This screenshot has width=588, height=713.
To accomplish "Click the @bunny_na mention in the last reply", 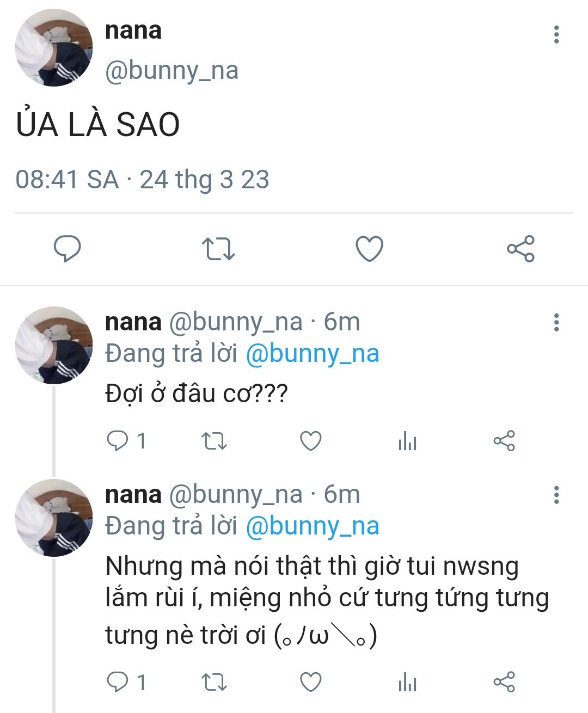I will tap(312, 526).
